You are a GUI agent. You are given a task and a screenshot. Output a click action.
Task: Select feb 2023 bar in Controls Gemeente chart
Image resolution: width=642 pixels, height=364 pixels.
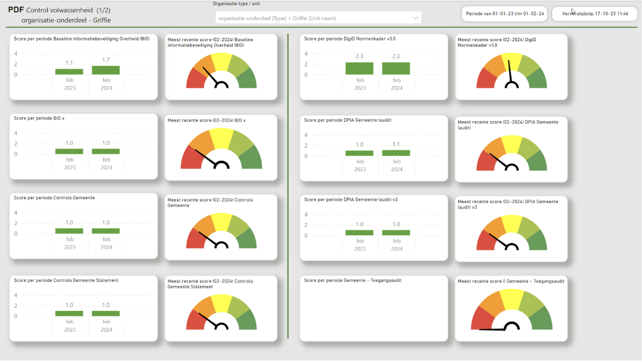tap(69, 231)
